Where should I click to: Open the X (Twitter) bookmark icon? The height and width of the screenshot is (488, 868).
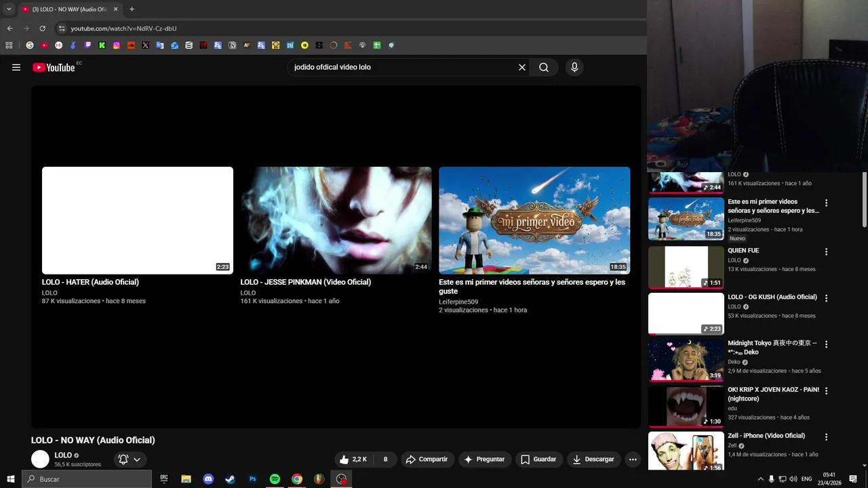coord(145,45)
